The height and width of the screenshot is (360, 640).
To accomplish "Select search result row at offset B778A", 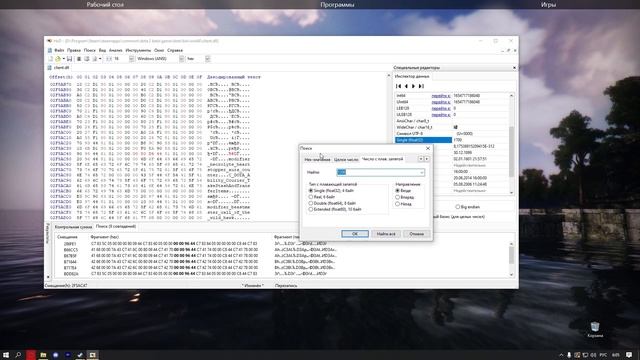I will [282, 268].
